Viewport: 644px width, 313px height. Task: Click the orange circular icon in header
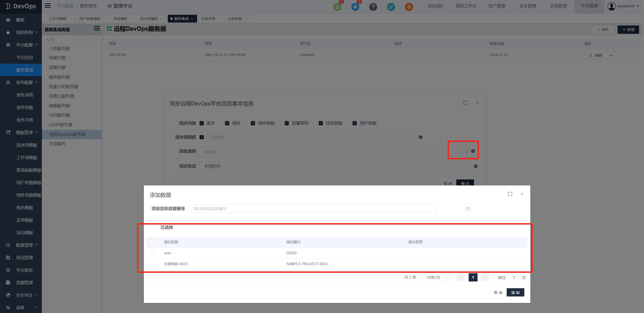pyautogui.click(x=409, y=7)
